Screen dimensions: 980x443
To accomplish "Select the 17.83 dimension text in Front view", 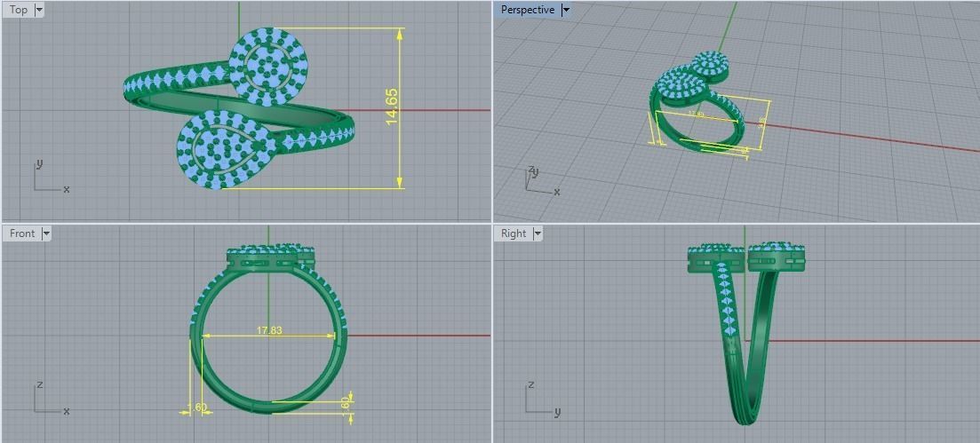I will click(269, 330).
